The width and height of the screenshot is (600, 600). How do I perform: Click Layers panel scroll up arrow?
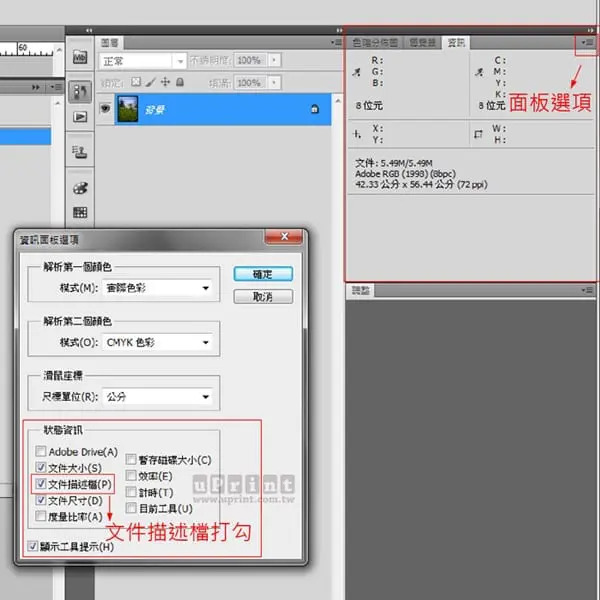[x=338, y=101]
